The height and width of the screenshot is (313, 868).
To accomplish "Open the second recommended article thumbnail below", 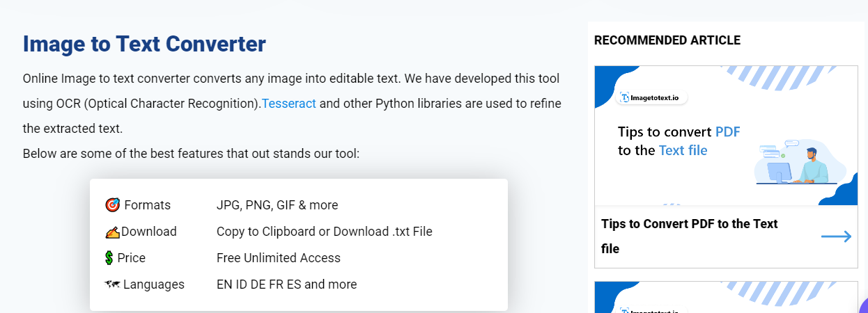I will click(726, 298).
